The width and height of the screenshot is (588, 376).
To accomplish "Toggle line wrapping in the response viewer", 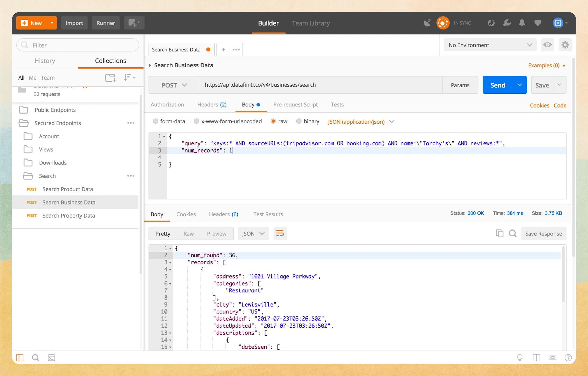I will (280, 233).
